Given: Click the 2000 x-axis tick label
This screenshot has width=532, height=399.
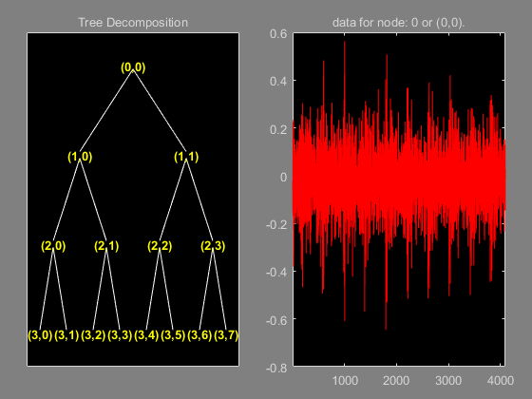Looking at the screenshot, I should point(396,380).
